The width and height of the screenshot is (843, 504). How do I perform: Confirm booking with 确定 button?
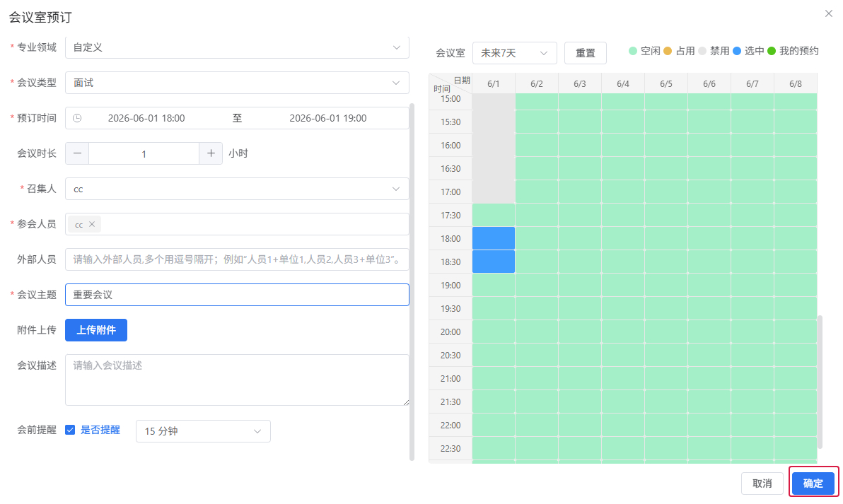click(x=813, y=484)
